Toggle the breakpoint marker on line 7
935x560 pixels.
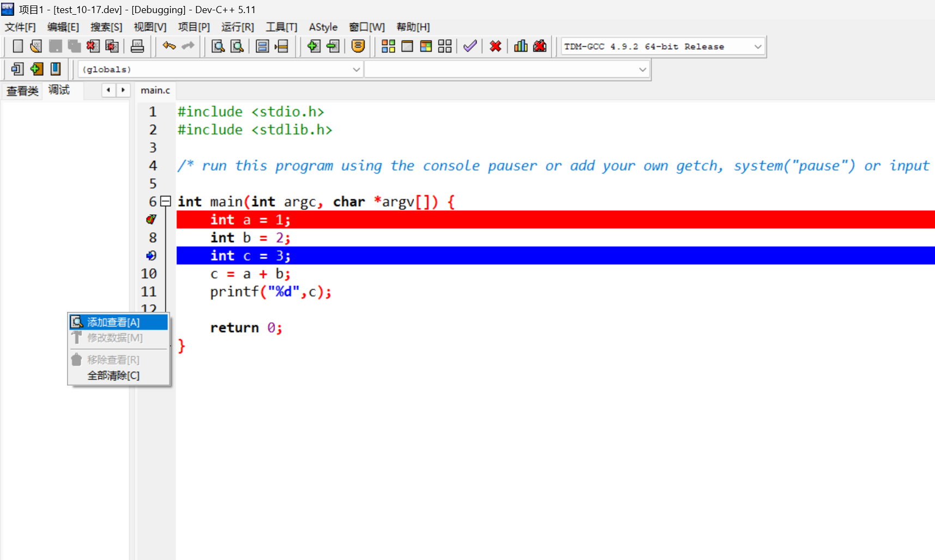point(152,219)
